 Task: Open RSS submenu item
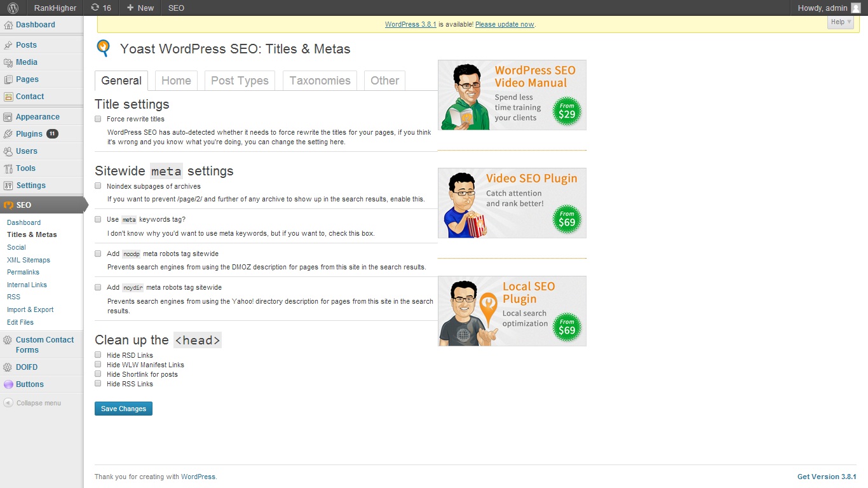[13, 297]
